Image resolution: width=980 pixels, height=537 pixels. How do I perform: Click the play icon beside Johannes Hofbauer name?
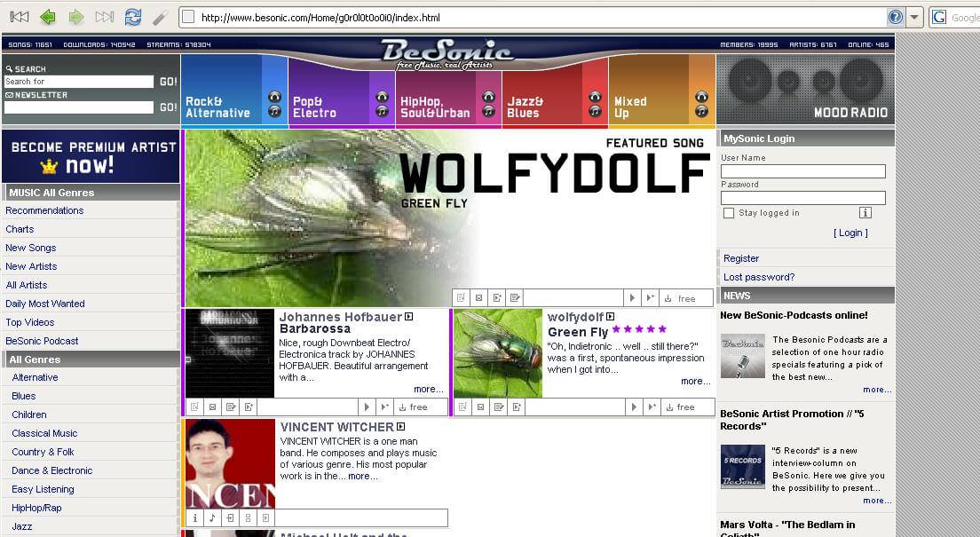pyautogui.click(x=408, y=316)
